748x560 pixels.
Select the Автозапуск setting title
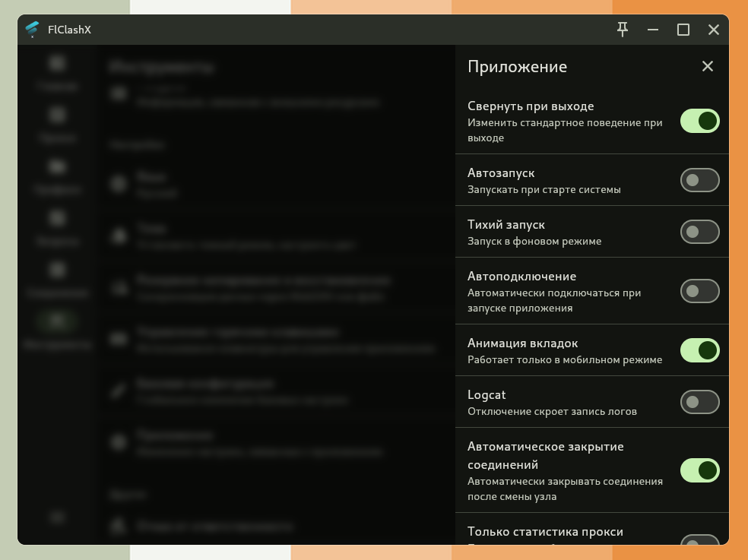coord(501,173)
